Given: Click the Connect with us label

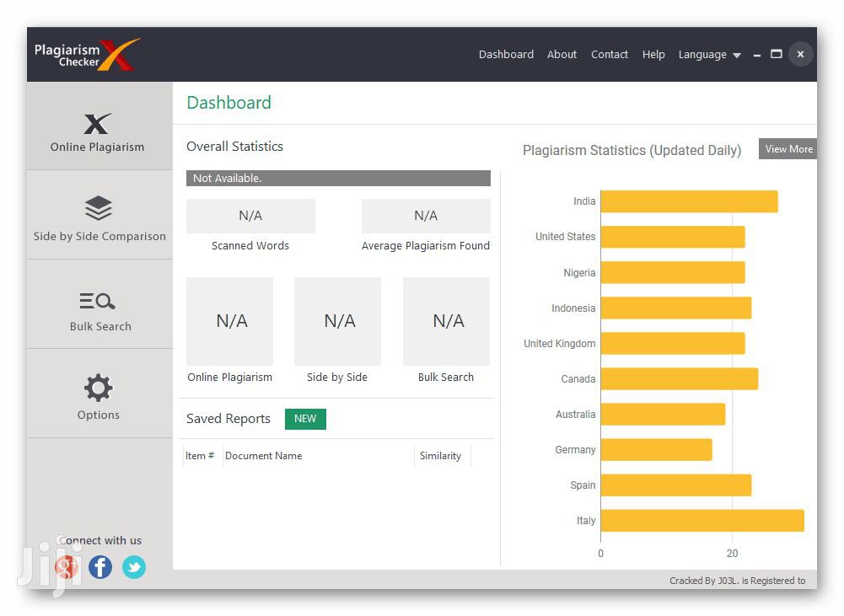Looking at the screenshot, I should (x=100, y=541).
